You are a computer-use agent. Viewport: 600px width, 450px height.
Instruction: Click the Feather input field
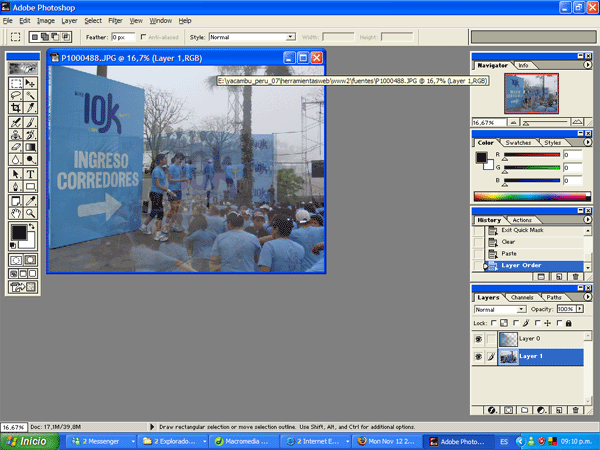[x=123, y=37]
